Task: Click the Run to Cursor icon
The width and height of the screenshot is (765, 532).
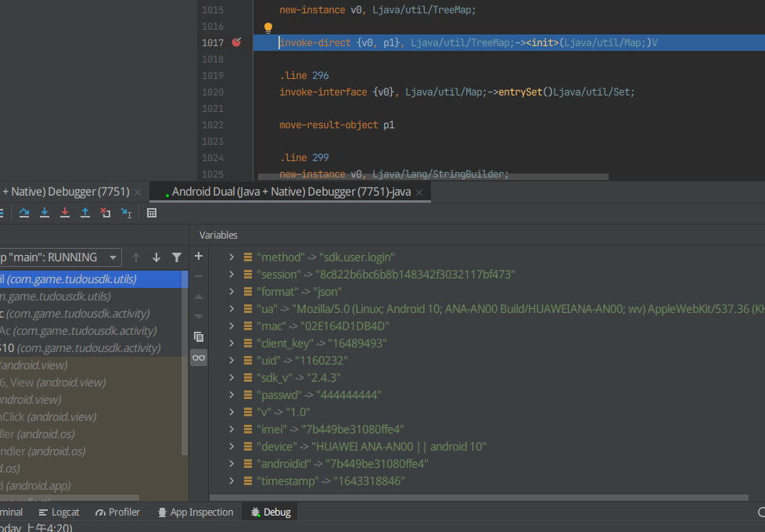Action: click(127, 213)
